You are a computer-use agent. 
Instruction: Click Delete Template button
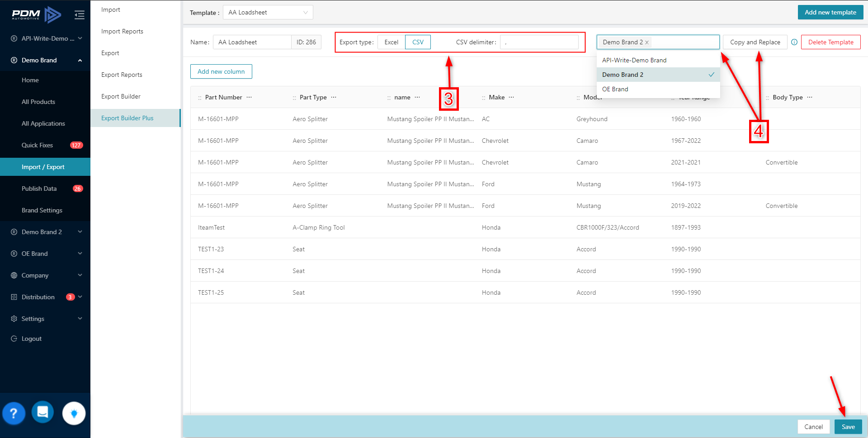click(x=830, y=42)
